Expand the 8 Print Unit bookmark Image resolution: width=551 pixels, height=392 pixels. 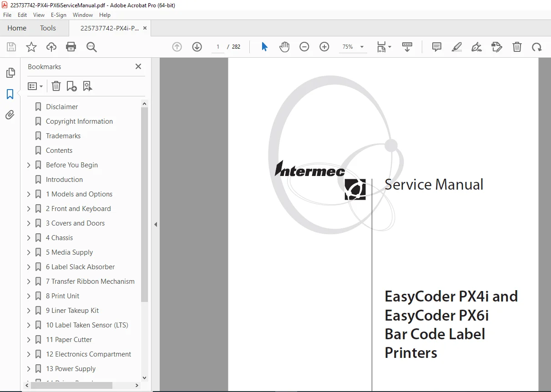point(29,296)
